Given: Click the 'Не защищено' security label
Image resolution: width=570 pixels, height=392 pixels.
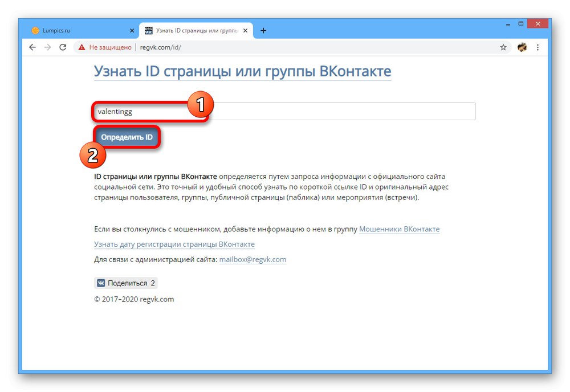Looking at the screenshot, I should pos(110,47).
